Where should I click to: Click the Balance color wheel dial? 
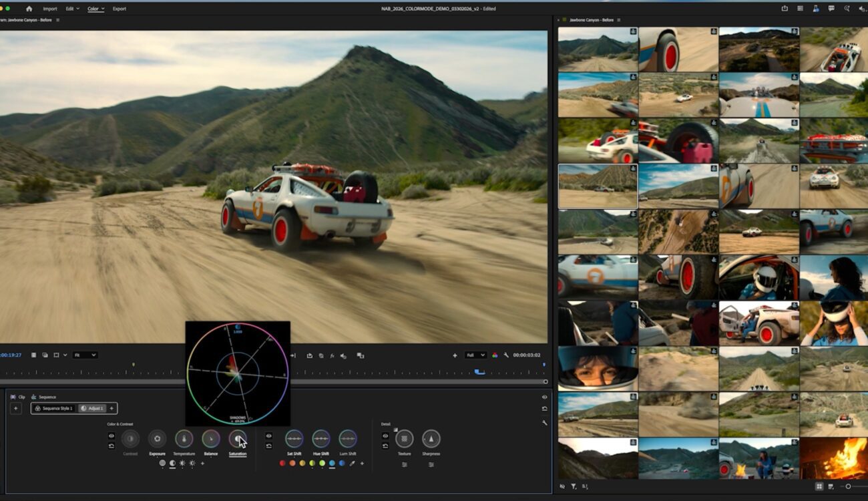pyautogui.click(x=210, y=439)
